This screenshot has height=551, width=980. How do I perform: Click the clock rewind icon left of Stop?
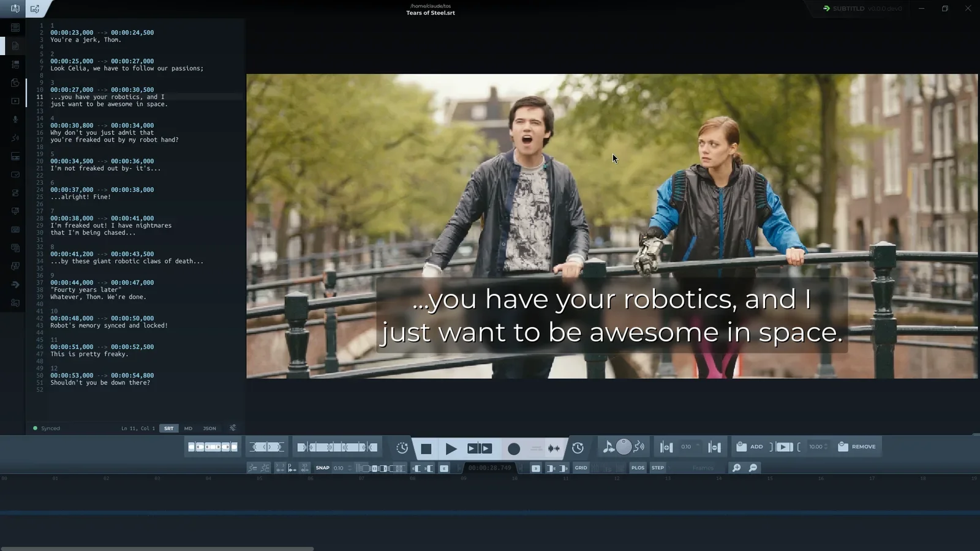coord(402,448)
